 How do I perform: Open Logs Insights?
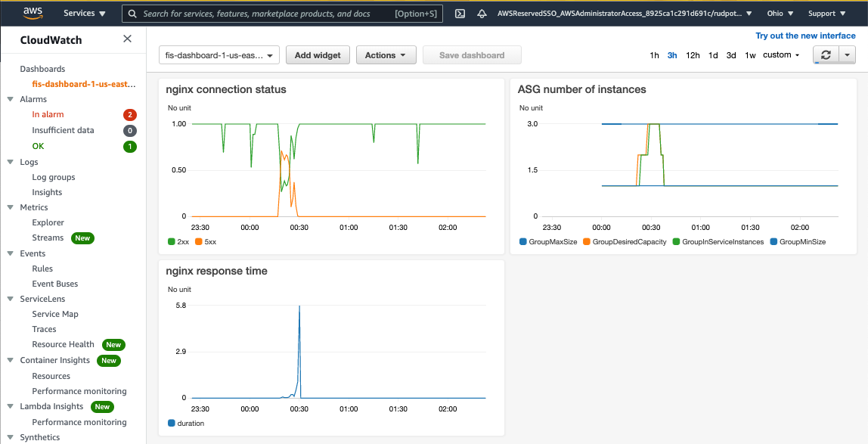coord(47,193)
